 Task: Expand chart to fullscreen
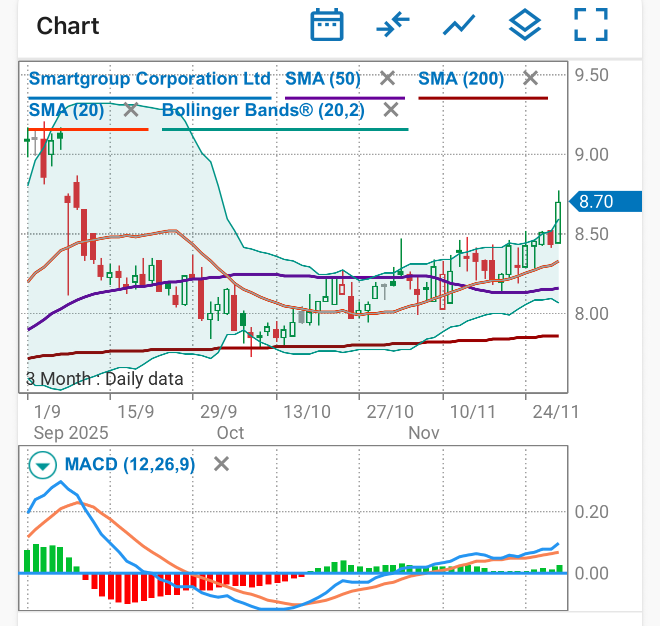[591, 25]
